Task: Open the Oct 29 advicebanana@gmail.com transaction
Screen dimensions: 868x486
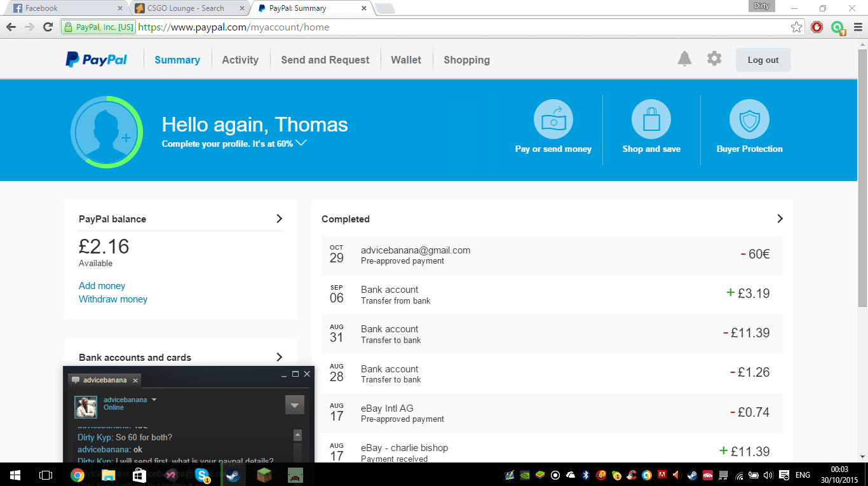Action: (552, 255)
